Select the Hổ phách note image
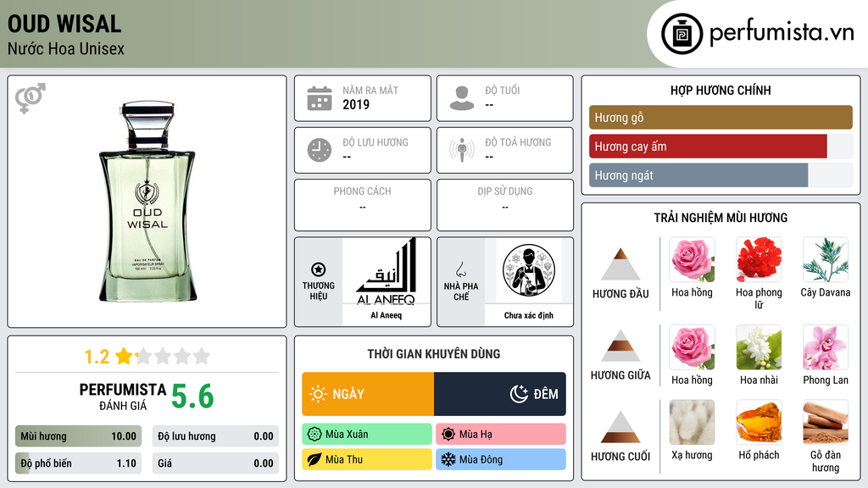868x488 pixels. pyautogui.click(x=759, y=423)
